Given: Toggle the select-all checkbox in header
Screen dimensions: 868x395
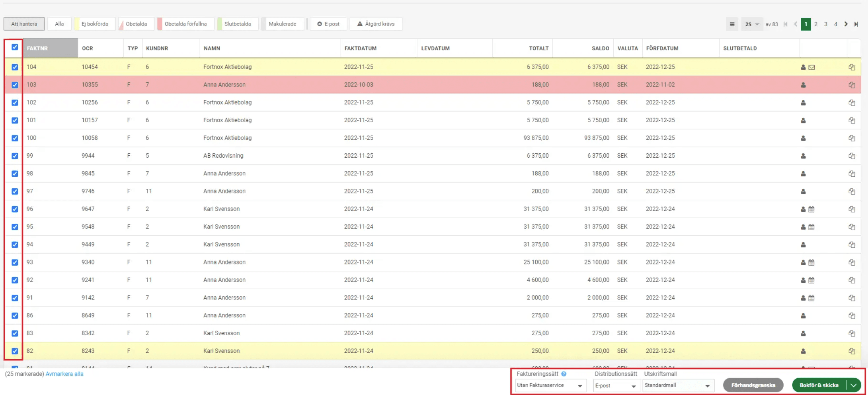Looking at the screenshot, I should tap(15, 47).
